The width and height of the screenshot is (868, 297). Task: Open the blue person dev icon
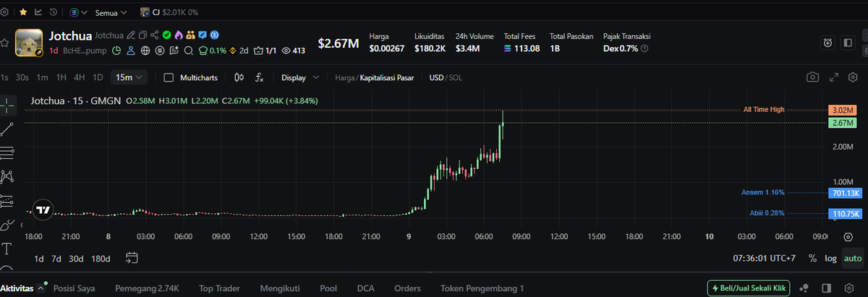click(131, 51)
